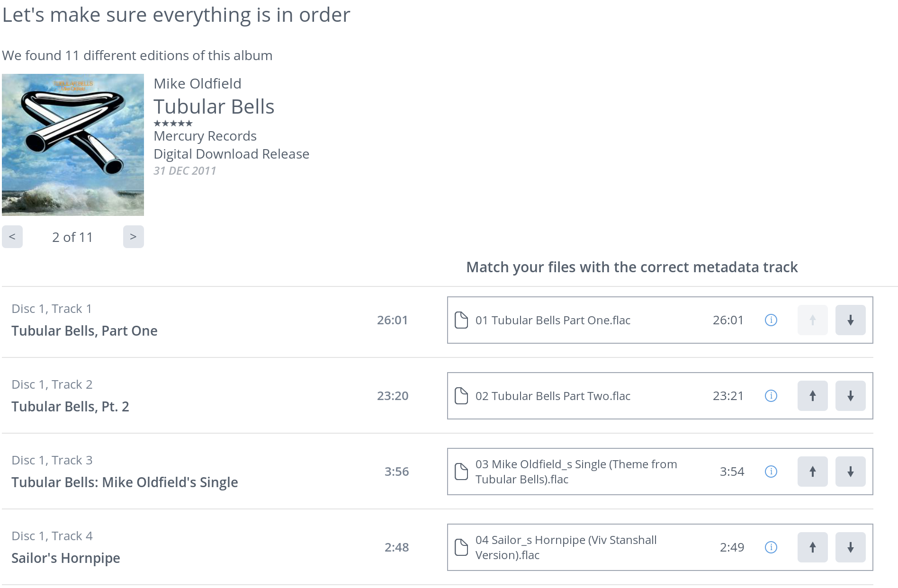Screen dimensions: 898x588
Task: Click the file icon for 04 Sailor_s Hornpipe
Action: [461, 547]
